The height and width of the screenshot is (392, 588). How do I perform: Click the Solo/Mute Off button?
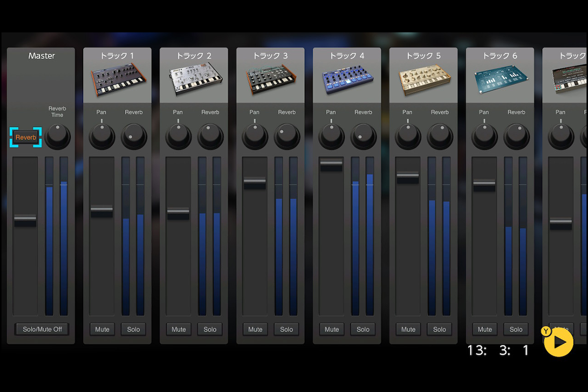click(x=42, y=329)
